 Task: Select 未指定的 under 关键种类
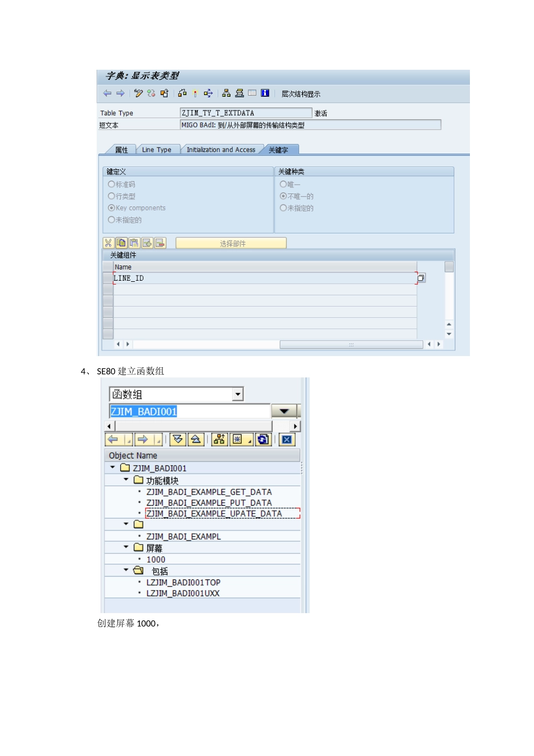click(283, 208)
